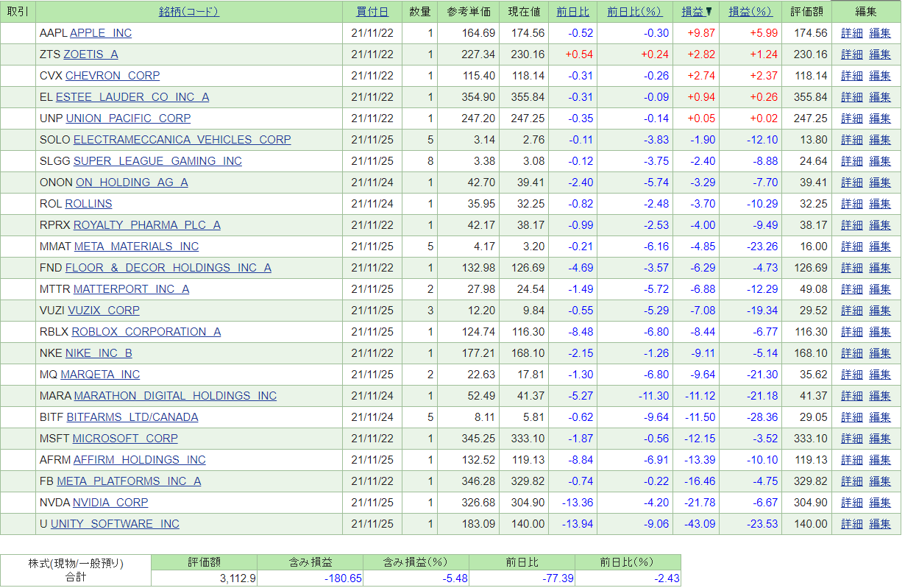The image size is (905, 588).
Task: Click 編集 for the ROL row
Action: tap(880, 204)
